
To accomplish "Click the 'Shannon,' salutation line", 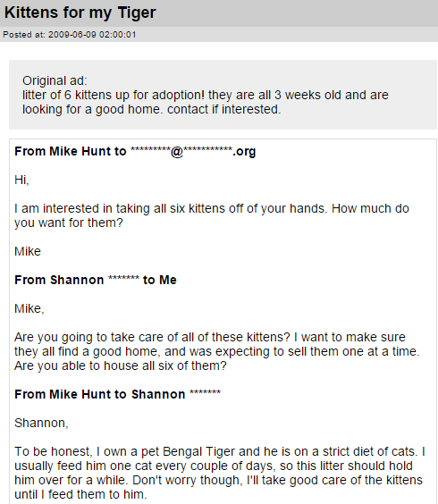I will tap(41, 423).
